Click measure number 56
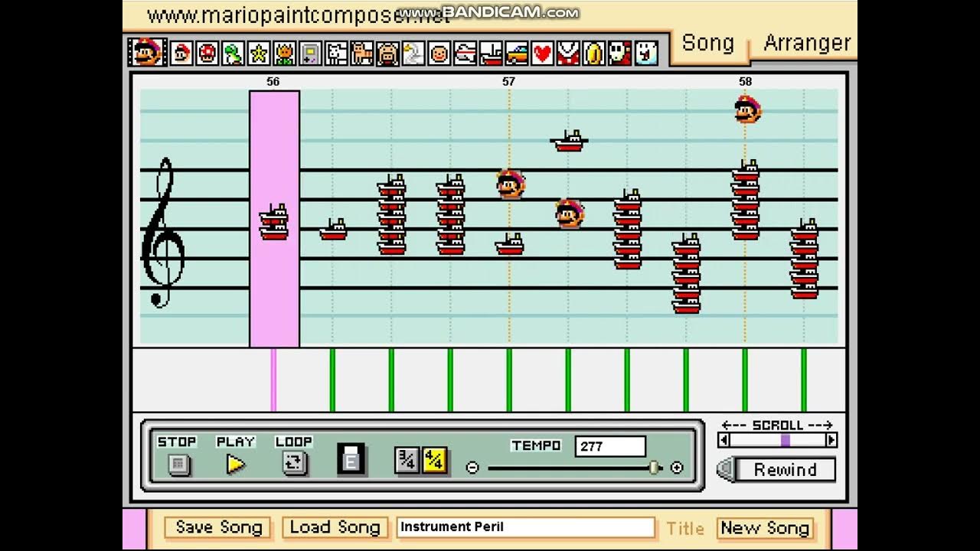 pyautogui.click(x=273, y=81)
